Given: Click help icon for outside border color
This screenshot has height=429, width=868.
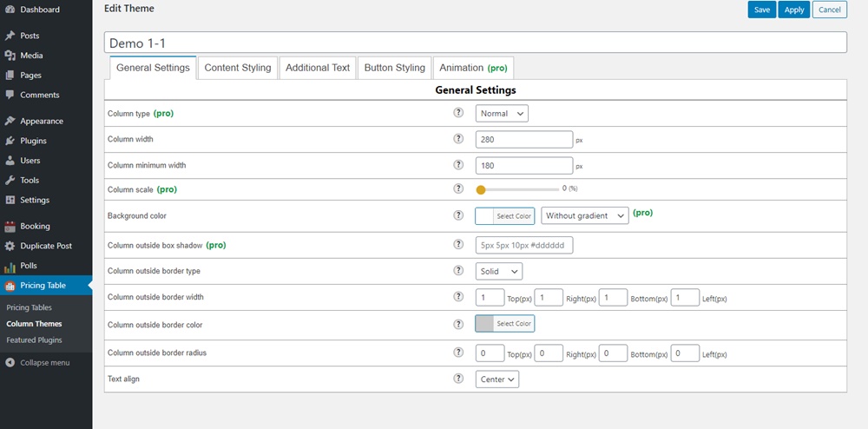Looking at the screenshot, I should pos(458,324).
